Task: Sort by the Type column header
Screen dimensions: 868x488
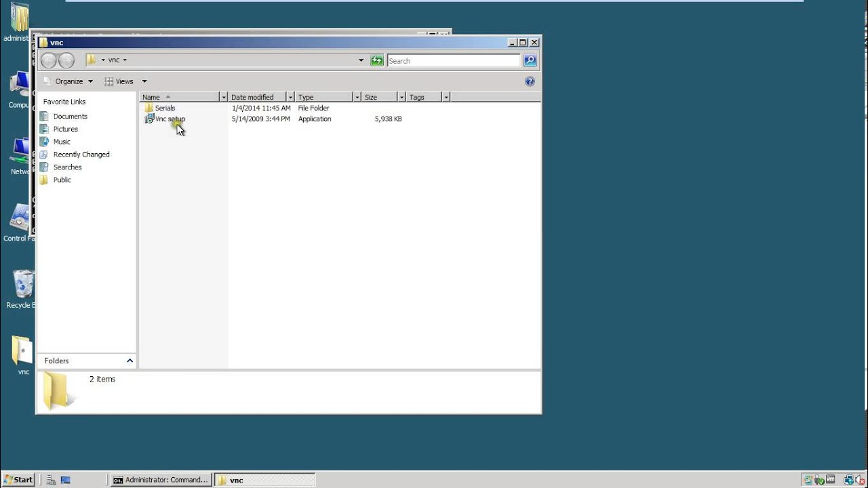Action: pyautogui.click(x=324, y=97)
